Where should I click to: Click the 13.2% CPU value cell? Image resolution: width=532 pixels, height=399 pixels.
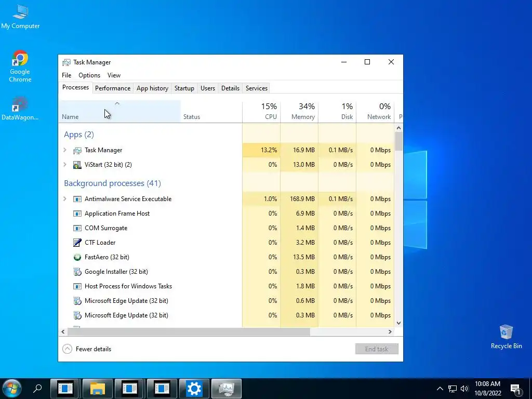(x=262, y=150)
